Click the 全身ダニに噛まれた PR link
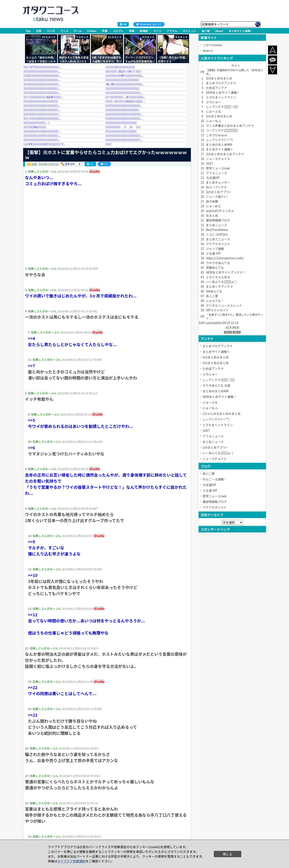Viewport: 289px width, 868px height. point(235,316)
